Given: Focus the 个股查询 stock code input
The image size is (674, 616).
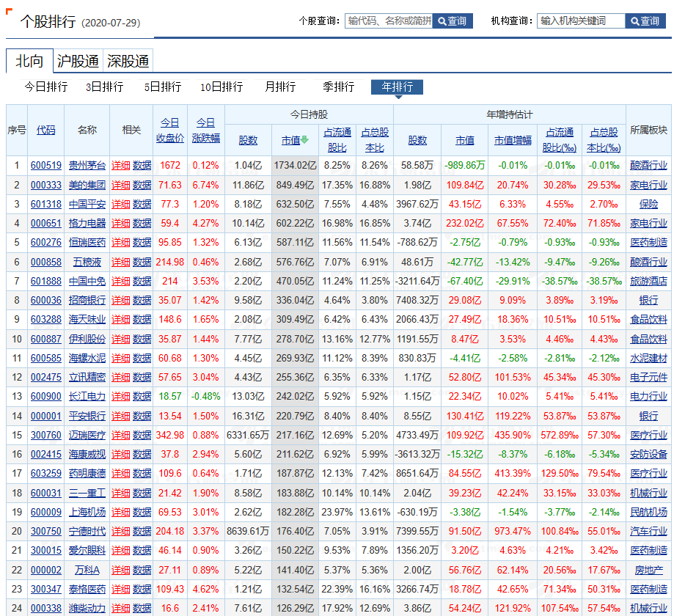Looking at the screenshot, I should point(389,21).
